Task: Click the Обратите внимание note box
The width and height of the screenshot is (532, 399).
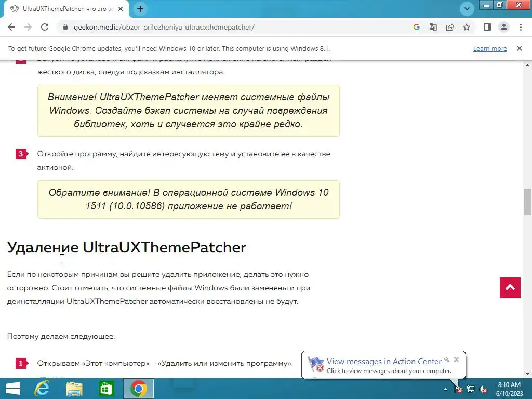Action: tap(188, 199)
